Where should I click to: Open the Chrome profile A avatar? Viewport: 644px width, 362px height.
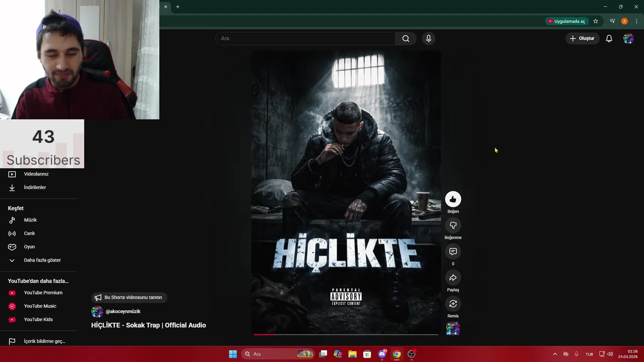point(624,21)
